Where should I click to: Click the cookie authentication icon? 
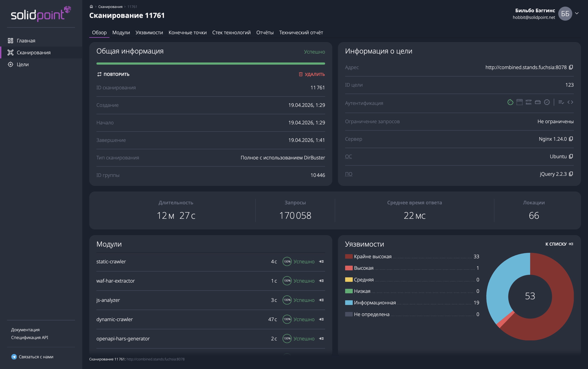click(510, 102)
